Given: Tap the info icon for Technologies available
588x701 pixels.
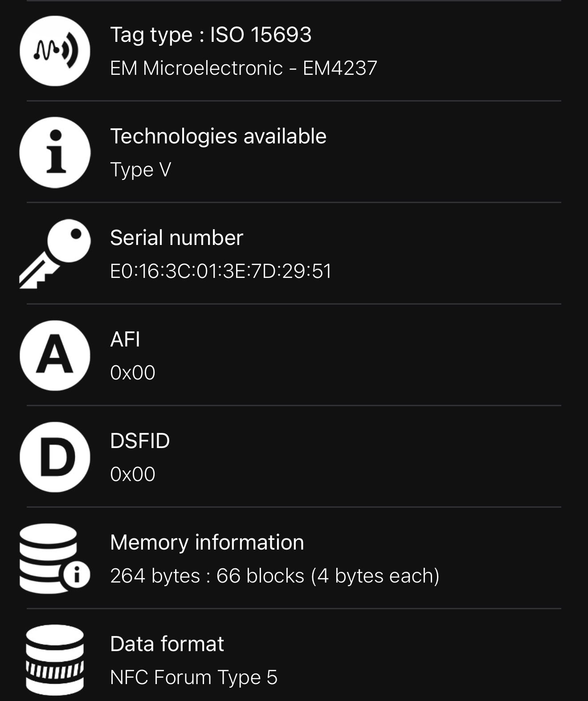Looking at the screenshot, I should click(55, 152).
